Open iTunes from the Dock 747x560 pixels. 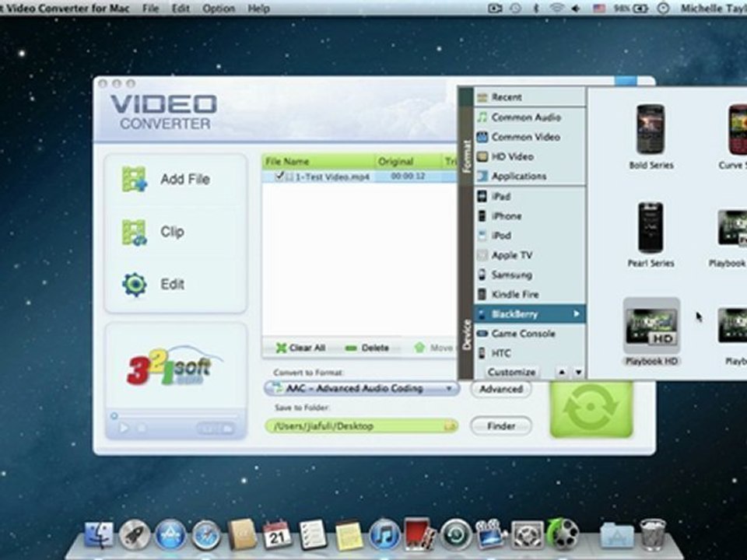pos(384,535)
